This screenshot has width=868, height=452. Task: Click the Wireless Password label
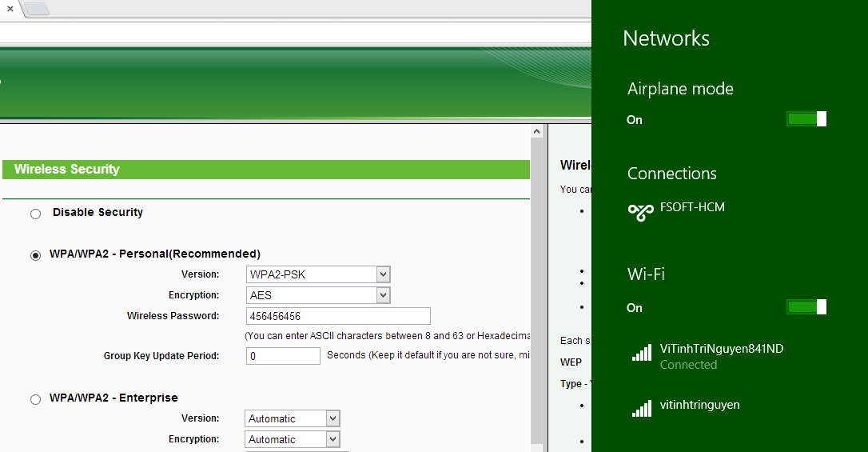173,316
